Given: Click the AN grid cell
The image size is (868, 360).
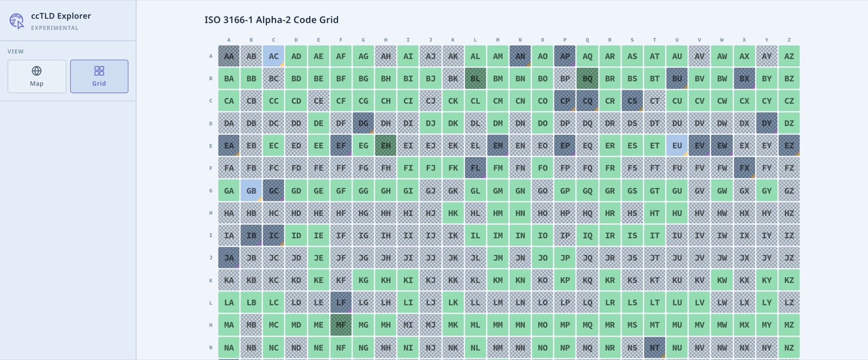Looking at the screenshot, I should click(520, 56).
